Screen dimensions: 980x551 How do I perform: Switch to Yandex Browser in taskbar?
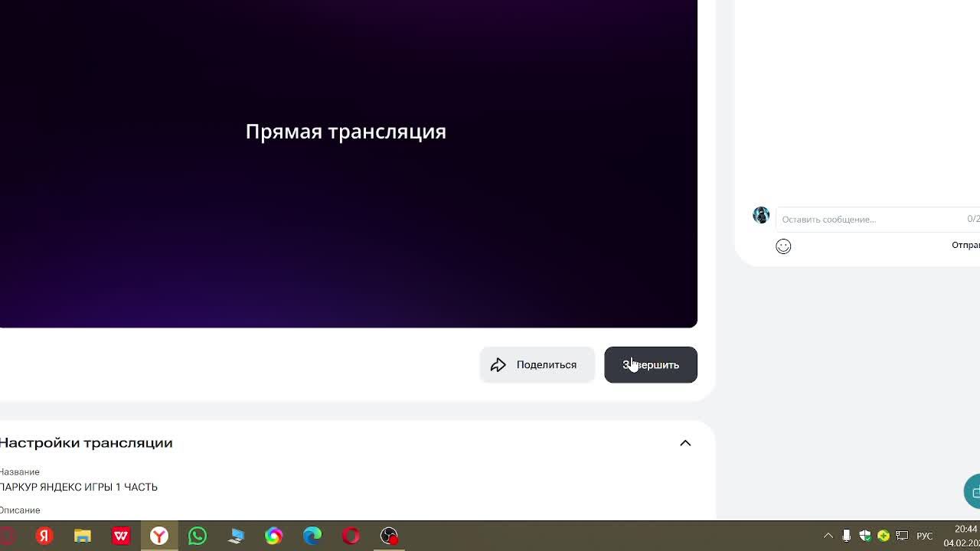coord(159,536)
